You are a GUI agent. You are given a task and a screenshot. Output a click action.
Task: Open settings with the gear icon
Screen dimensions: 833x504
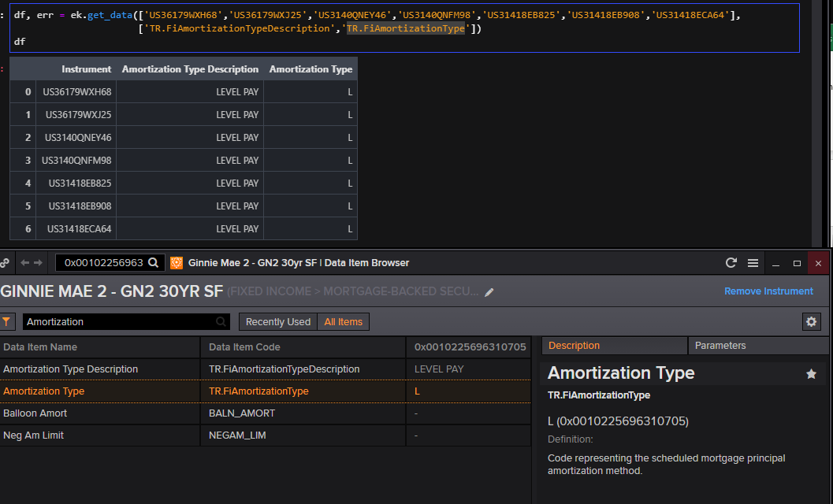tap(811, 321)
